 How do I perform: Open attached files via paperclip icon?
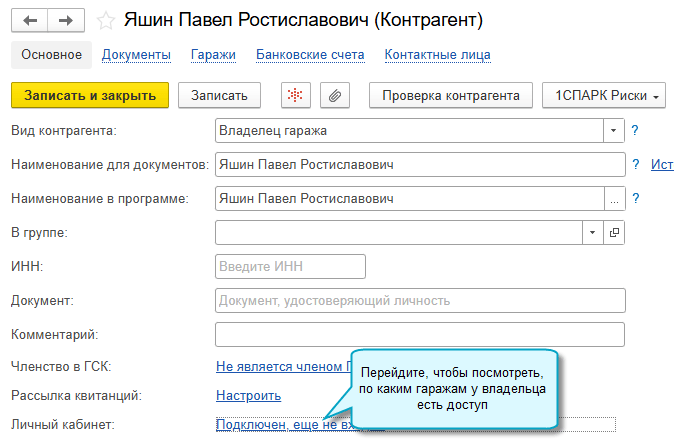334,95
